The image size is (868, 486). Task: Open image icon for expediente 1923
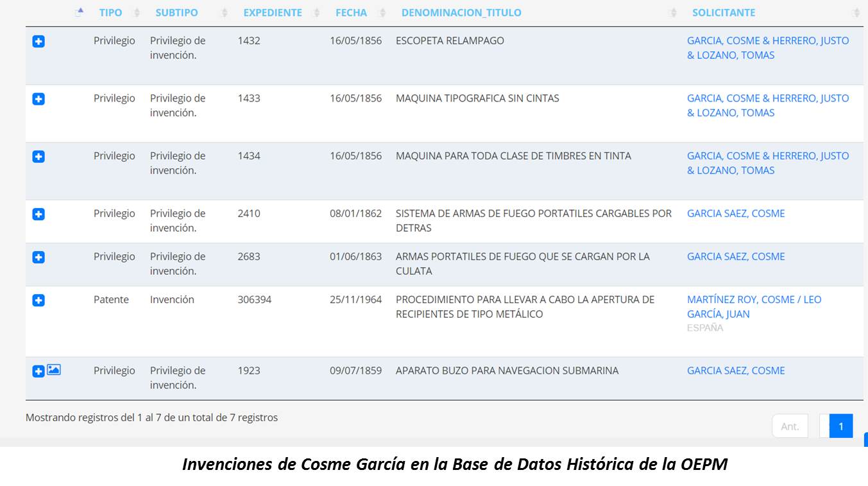point(54,370)
